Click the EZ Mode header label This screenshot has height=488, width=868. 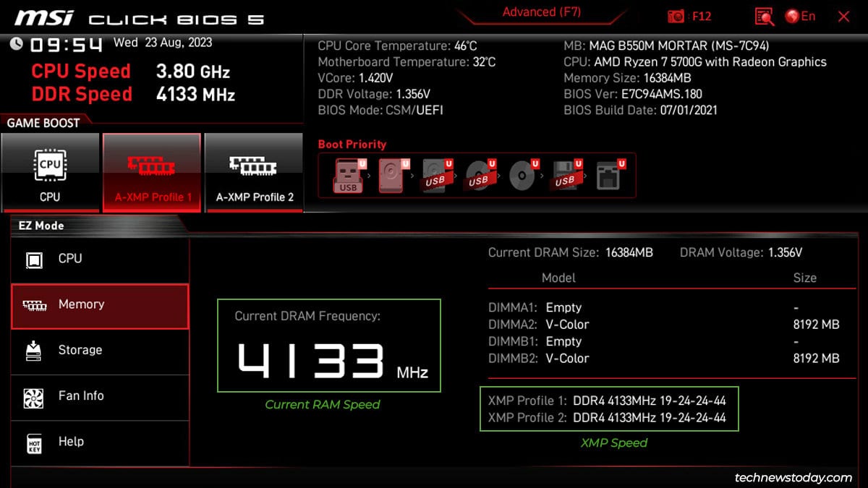click(40, 226)
